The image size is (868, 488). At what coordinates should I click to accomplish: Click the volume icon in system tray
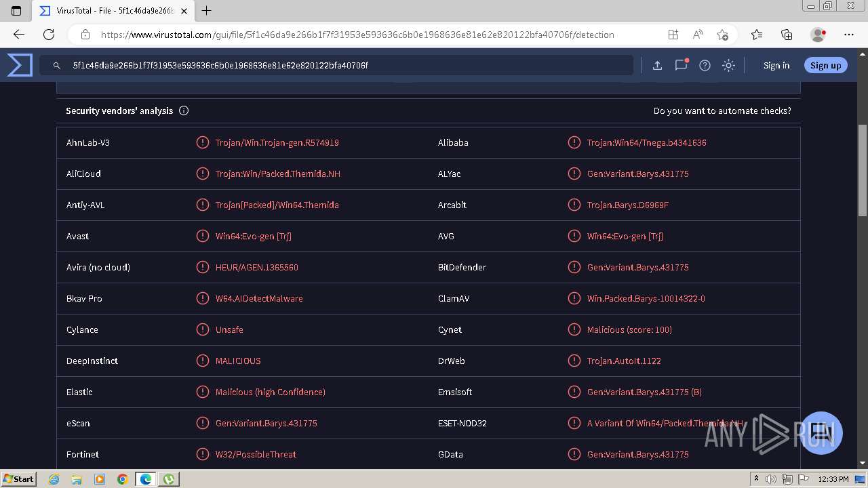(772, 479)
